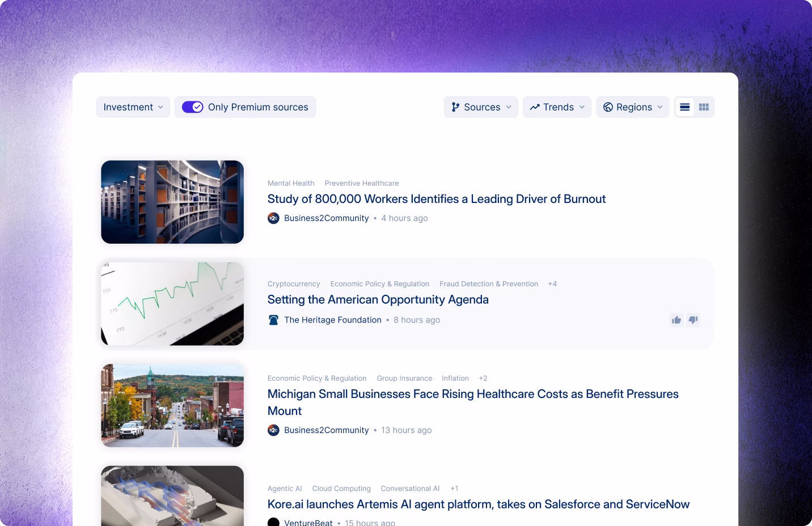This screenshot has width=812, height=526.
Task: Open the Study of 800,000 Workers headline
Action: 437,199
